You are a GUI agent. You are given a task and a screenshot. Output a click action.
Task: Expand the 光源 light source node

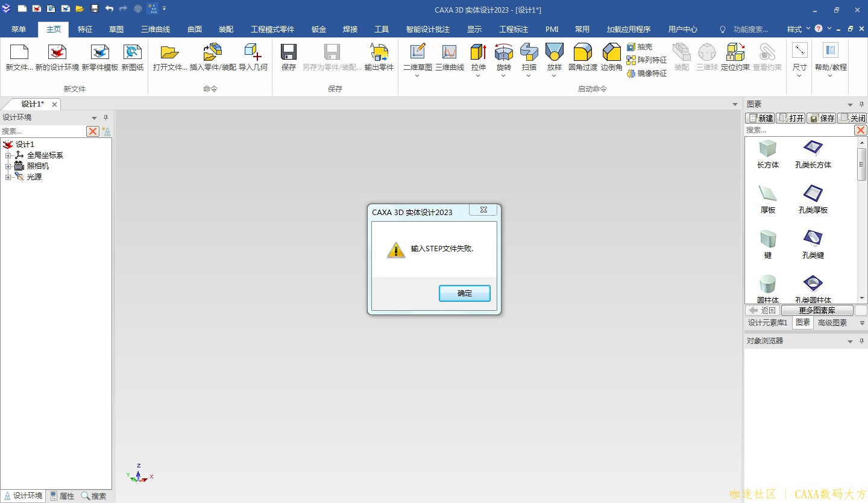pyautogui.click(x=8, y=177)
